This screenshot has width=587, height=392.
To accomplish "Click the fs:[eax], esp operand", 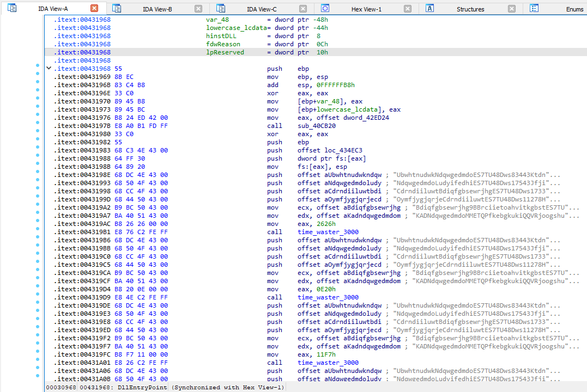I will [322, 167].
